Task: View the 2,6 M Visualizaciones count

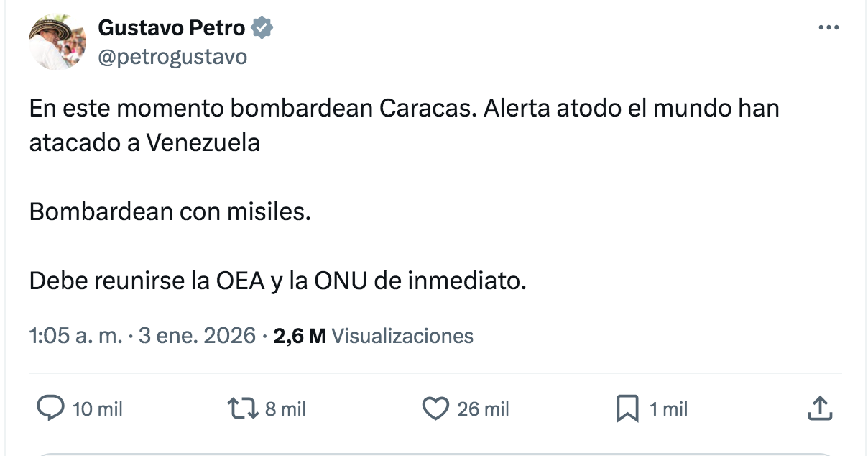Action: click(374, 335)
